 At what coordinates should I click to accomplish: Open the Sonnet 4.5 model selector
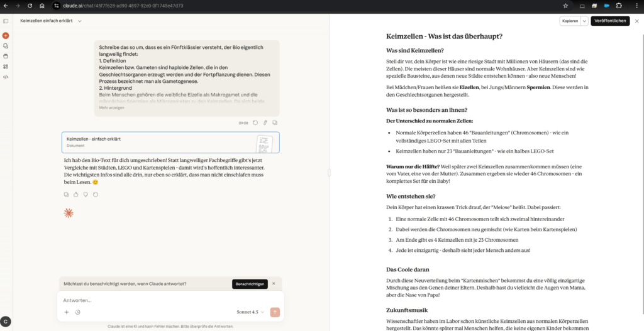[x=250, y=312]
